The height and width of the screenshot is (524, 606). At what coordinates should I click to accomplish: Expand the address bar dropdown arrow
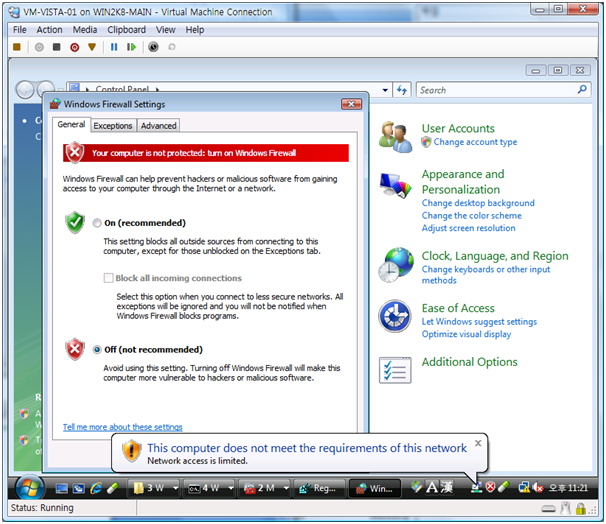(385, 90)
